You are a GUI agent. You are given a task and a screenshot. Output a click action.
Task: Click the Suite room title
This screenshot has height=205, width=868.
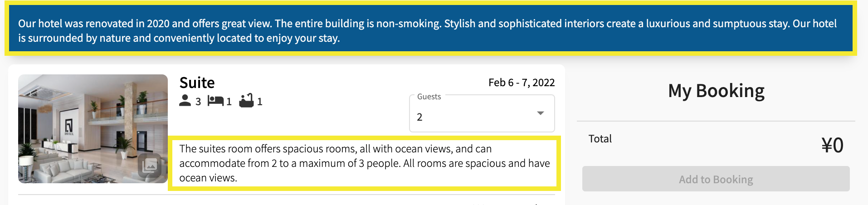coord(197,83)
